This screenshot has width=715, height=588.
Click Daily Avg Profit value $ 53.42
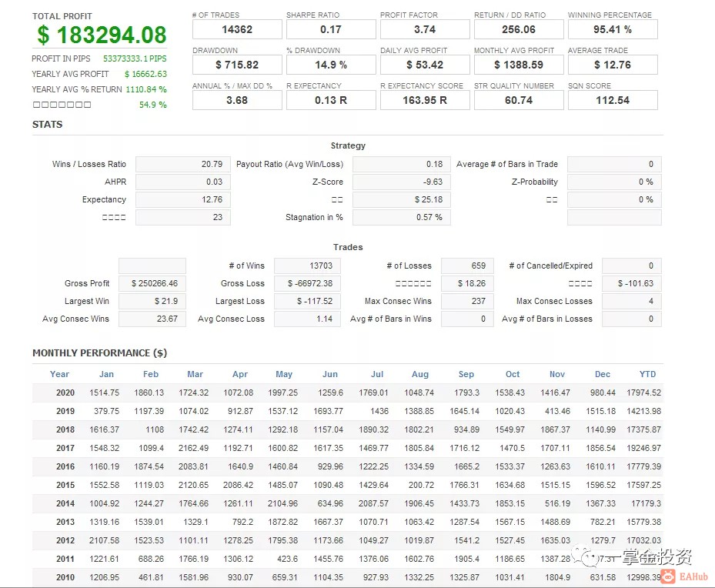pyautogui.click(x=425, y=65)
